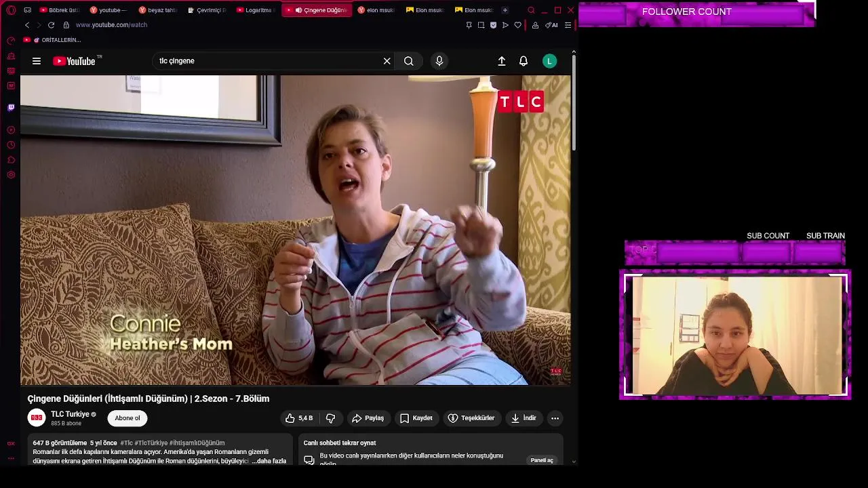The image size is (868, 488).
Task: Like the video (5,4 B)
Action: (299, 418)
